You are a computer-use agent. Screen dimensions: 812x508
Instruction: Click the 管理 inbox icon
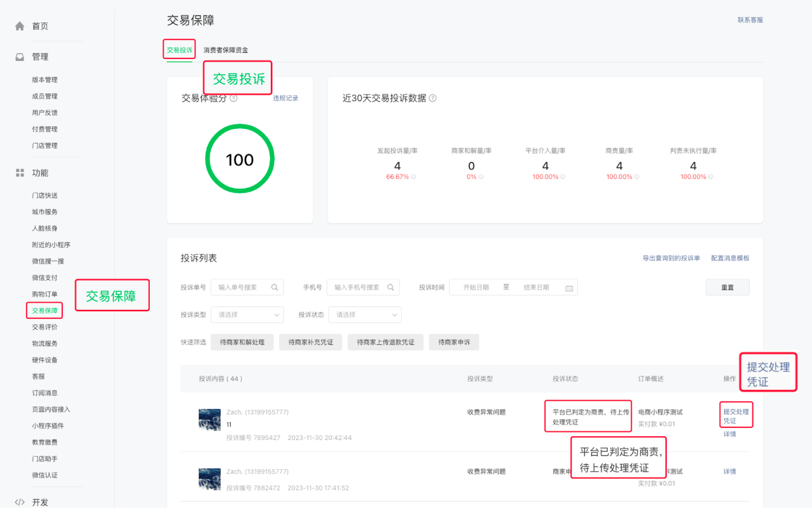(20, 57)
